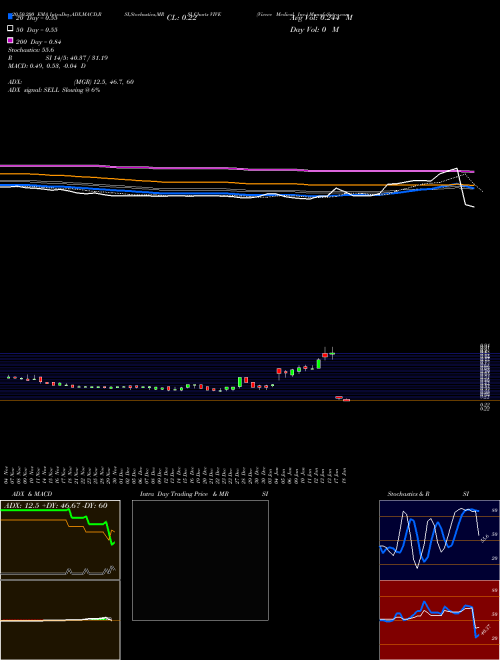Viewport: 500px width, 660px height.
Task: Select the '50 Day = 0.53' legend label
Action: (37, 30)
